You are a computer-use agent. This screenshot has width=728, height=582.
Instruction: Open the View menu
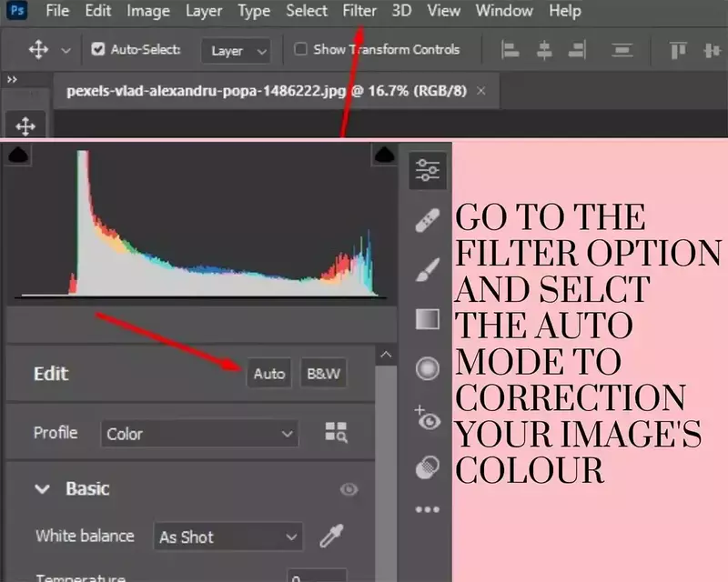pyautogui.click(x=443, y=10)
